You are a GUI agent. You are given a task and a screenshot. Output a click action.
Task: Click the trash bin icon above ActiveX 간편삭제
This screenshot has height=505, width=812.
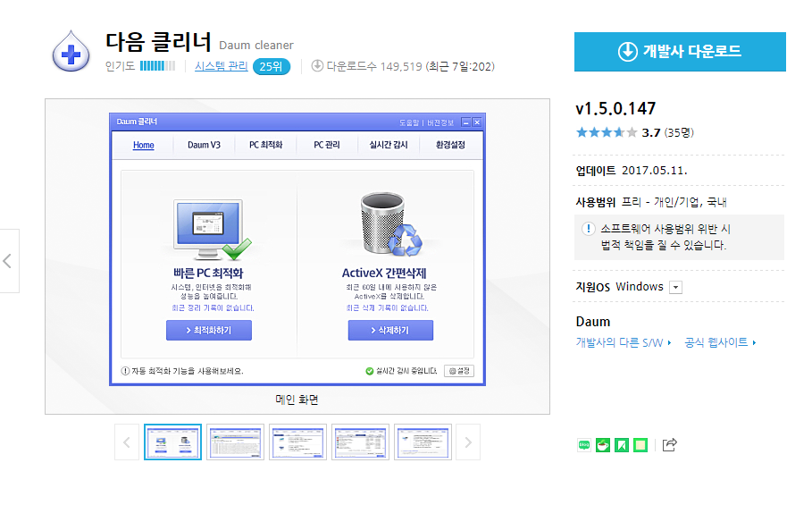pos(391,224)
